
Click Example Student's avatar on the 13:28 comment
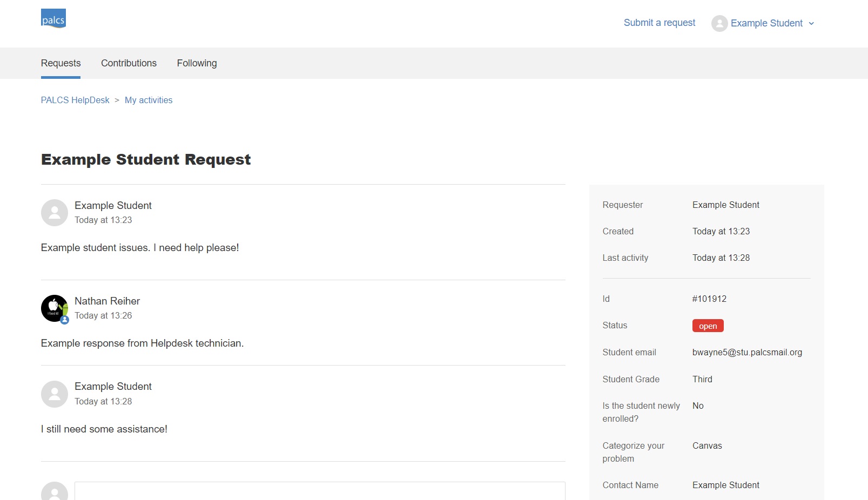pos(54,394)
